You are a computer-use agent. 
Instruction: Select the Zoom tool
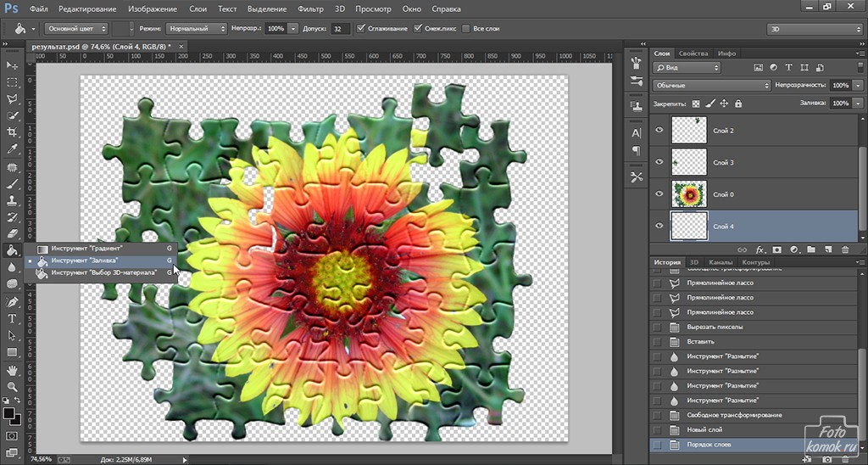pyautogui.click(x=12, y=387)
